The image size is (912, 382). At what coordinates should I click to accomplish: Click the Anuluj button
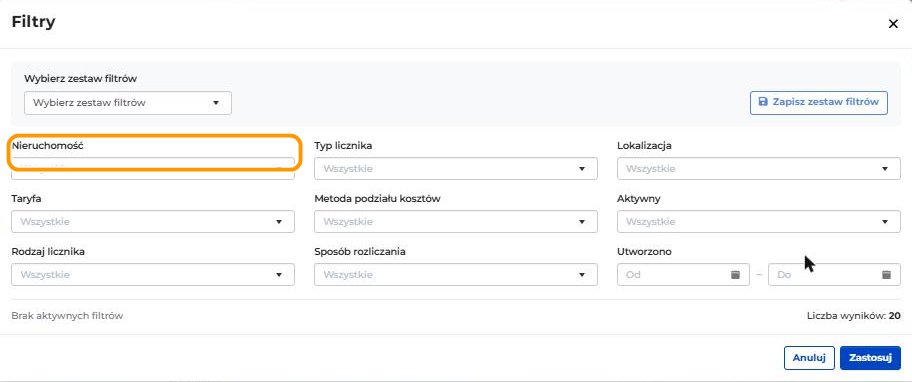(x=809, y=358)
